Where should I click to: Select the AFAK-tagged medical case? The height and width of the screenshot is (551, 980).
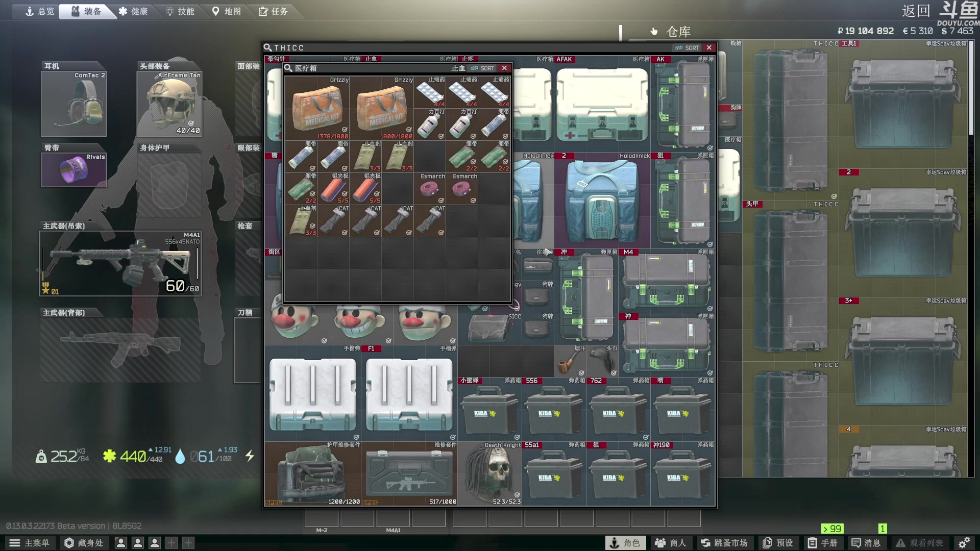point(602,104)
